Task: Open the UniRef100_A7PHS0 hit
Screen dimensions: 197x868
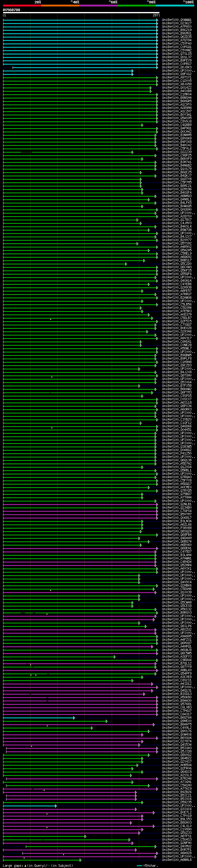Action: (176, 26)
